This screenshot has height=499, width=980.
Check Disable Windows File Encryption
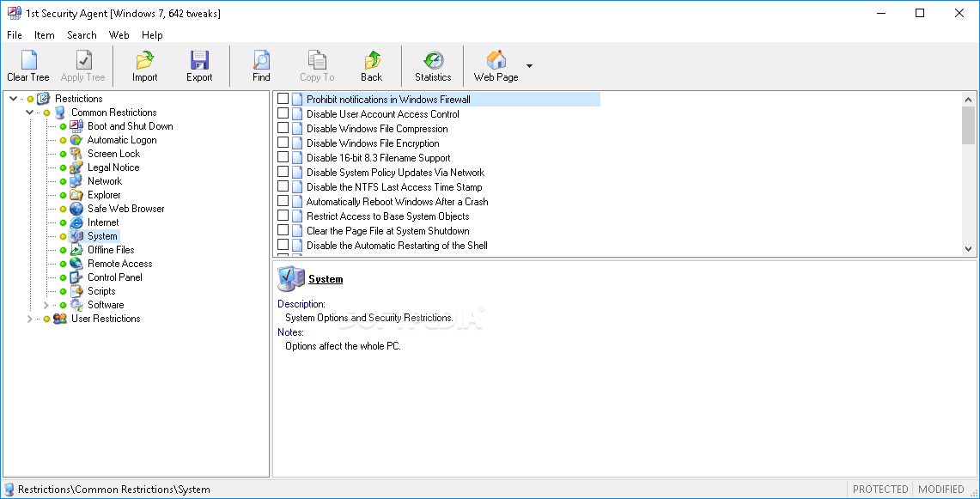[x=283, y=143]
